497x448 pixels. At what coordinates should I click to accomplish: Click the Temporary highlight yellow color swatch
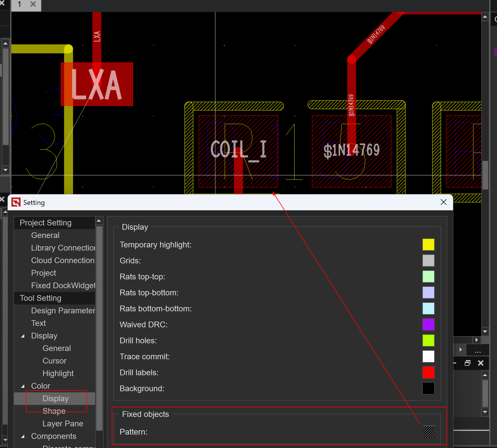click(x=428, y=245)
